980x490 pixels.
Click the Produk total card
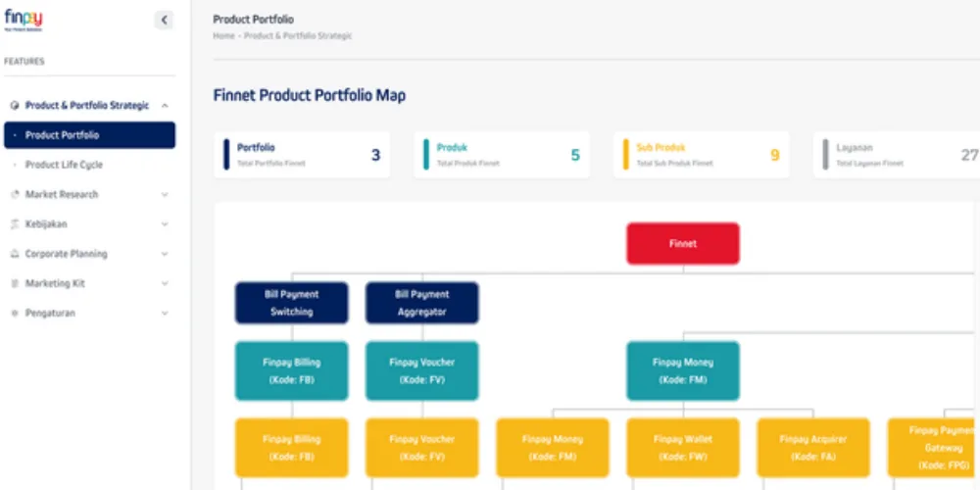coord(501,155)
